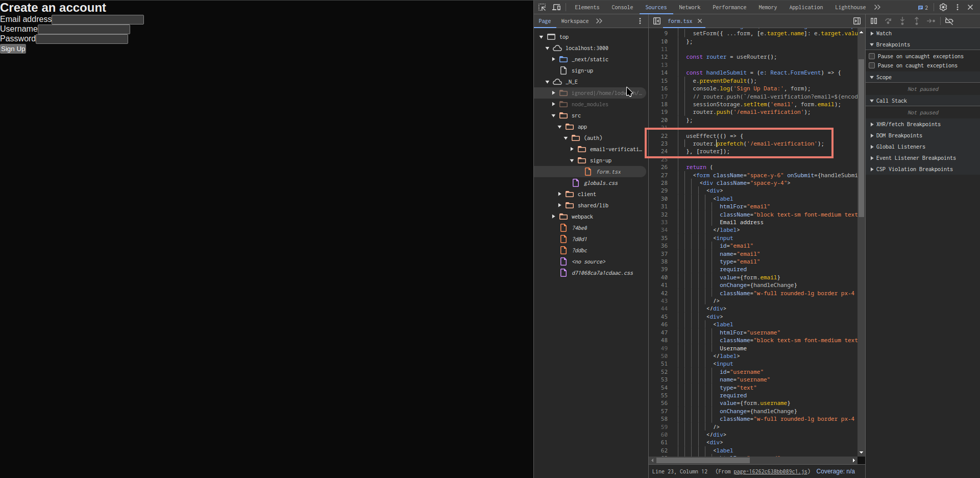Screen dimensions: 980x478
Task: Expand the node_modules folder
Action: point(554,104)
